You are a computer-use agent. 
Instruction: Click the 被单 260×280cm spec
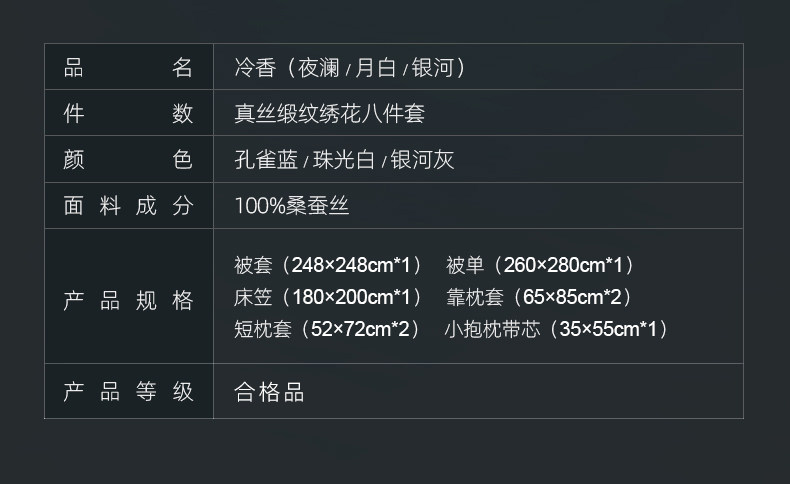pyautogui.click(x=541, y=265)
